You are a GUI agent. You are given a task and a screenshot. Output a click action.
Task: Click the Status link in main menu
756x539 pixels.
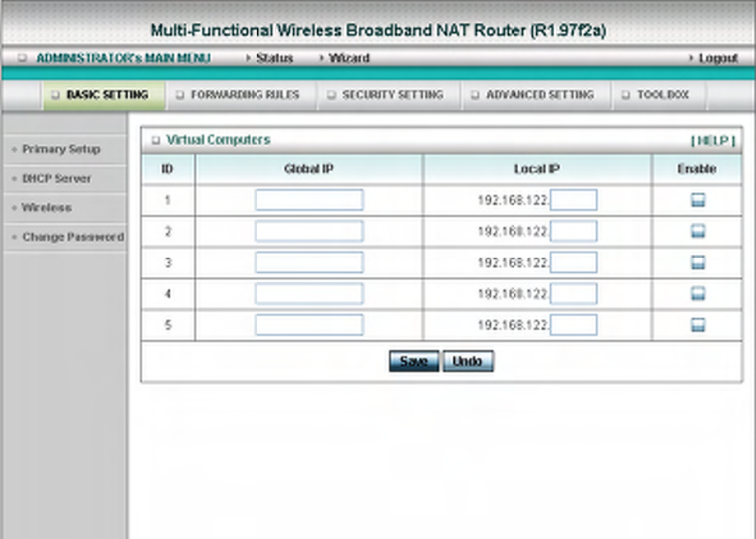(x=274, y=58)
